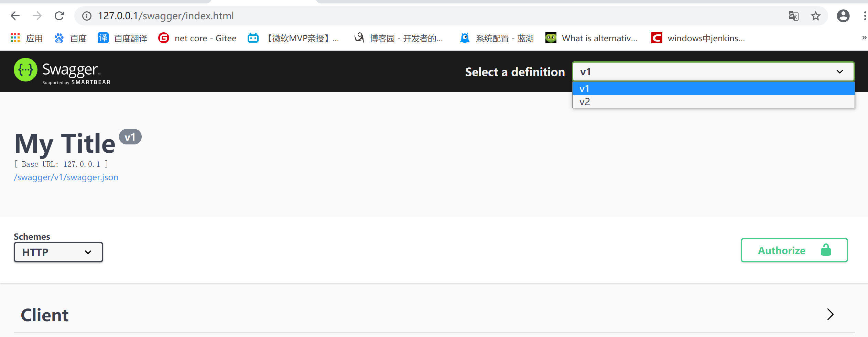This screenshot has width=868, height=337.
Task: Click the site info icon in address bar
Action: (87, 16)
